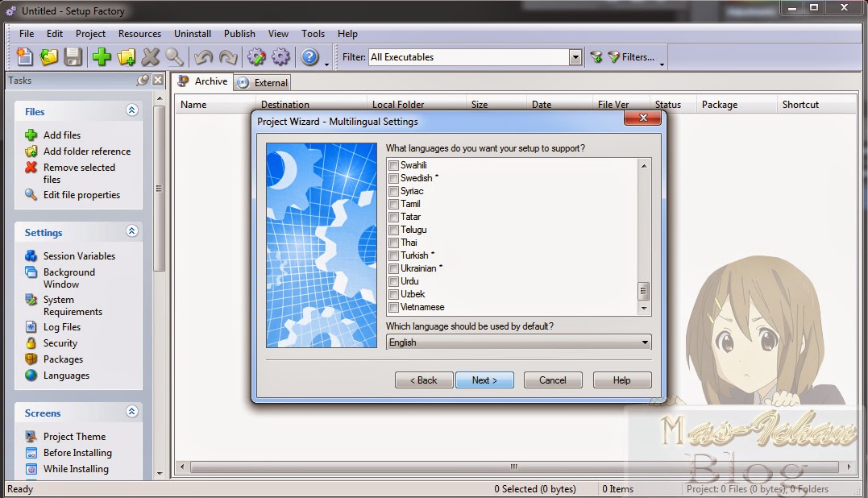Click the Next button in the wizard
868x498 pixels.
pos(484,380)
